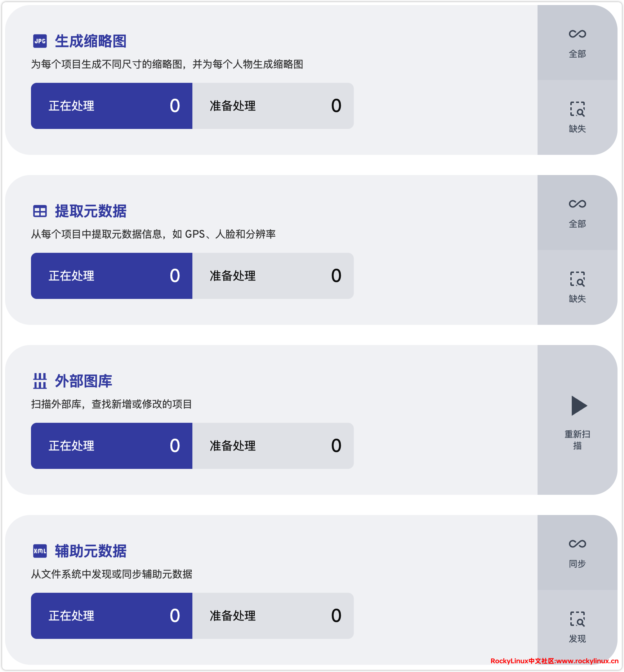Viewport: 624px width, 672px height.
Task: Run 缺失 for thumbnail generation job
Action: click(x=577, y=117)
